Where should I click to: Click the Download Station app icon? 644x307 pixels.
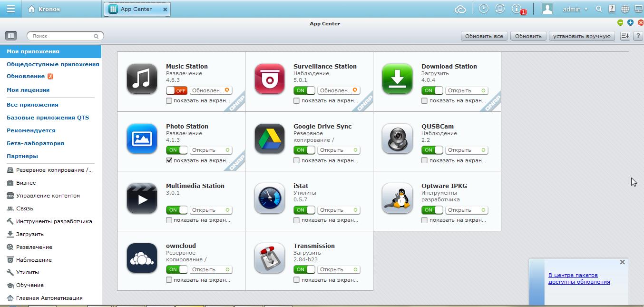point(397,79)
